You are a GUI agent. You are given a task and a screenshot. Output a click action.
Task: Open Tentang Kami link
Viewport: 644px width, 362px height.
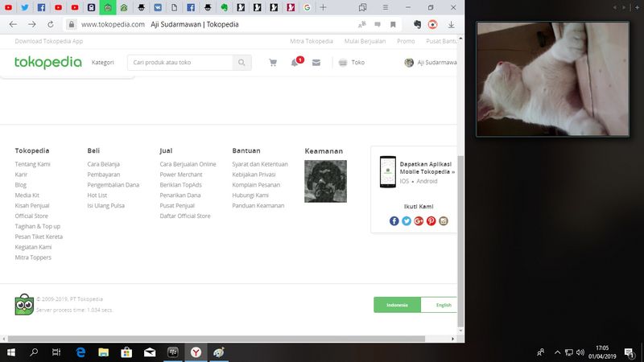(32, 164)
